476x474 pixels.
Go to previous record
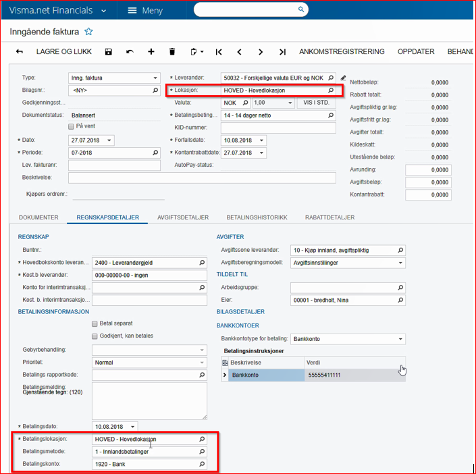[239, 52]
